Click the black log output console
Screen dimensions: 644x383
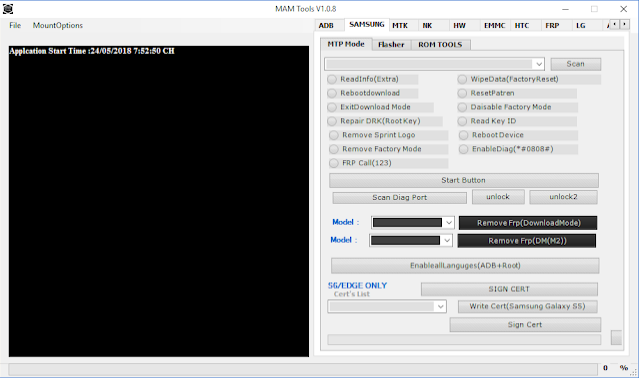(x=159, y=201)
